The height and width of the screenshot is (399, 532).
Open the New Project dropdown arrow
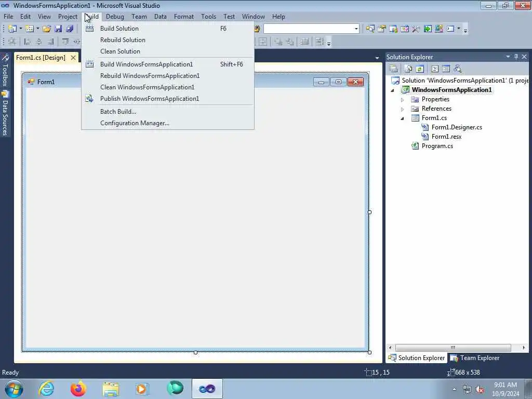coord(20,29)
